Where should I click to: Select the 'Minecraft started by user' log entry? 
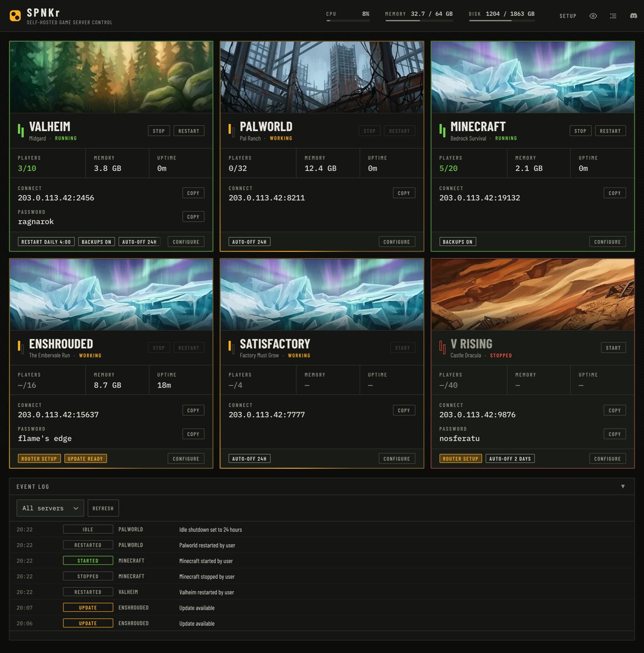tap(322, 561)
